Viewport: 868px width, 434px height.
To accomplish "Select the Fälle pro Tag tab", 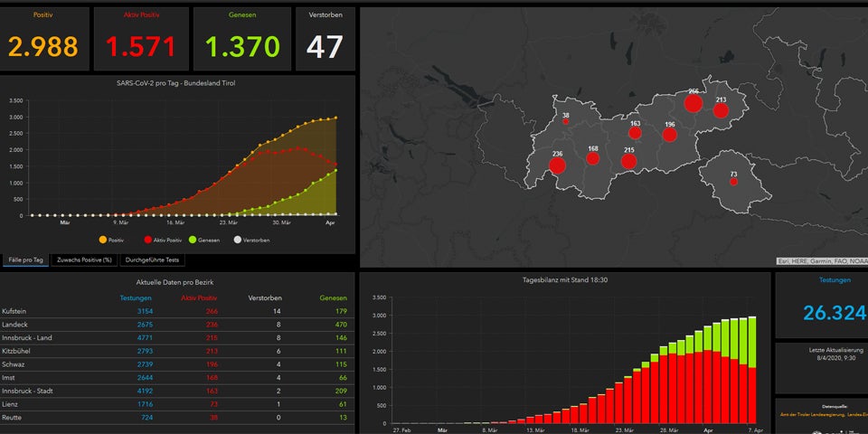I will coord(24,260).
